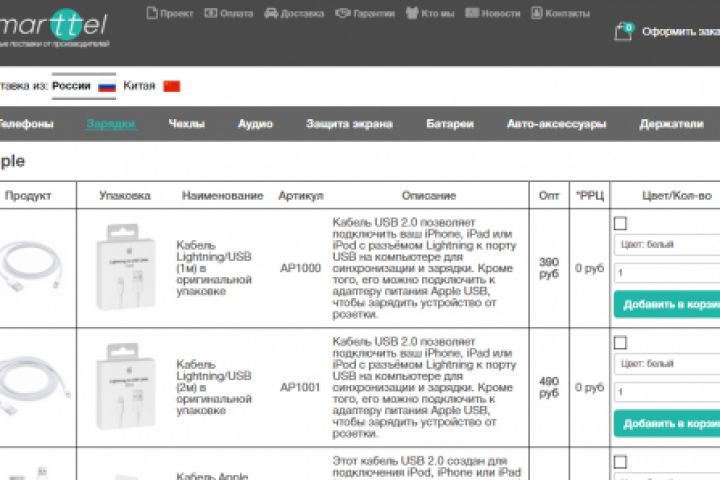The width and height of the screenshot is (720, 480).
Task: Click the Кабель Lightning/USB (1м) name
Action: point(214,268)
